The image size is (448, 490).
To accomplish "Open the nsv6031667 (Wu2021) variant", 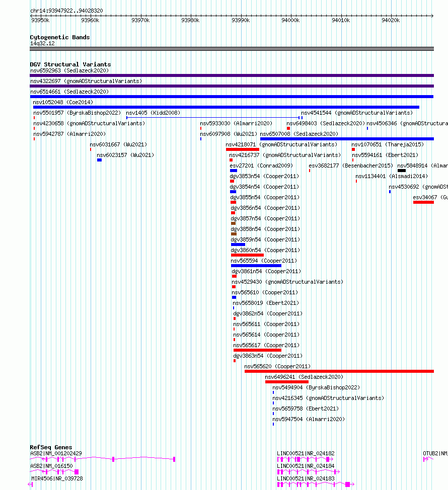I will click(x=118, y=145).
